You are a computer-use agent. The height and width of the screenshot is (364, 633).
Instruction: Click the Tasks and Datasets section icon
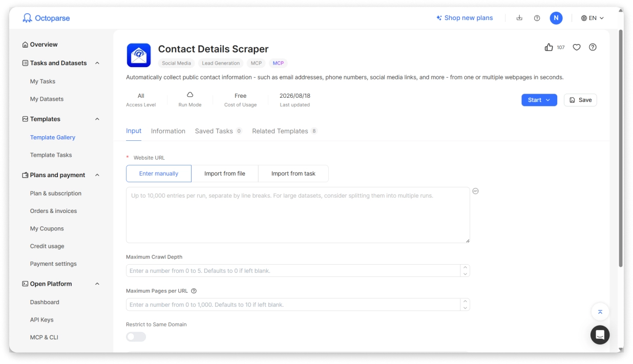25,63
